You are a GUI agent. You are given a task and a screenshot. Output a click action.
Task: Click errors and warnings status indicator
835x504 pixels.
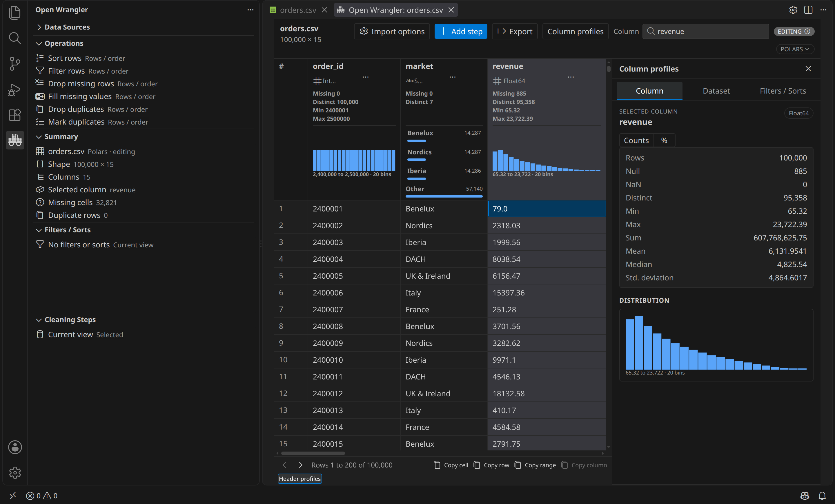[x=42, y=496]
